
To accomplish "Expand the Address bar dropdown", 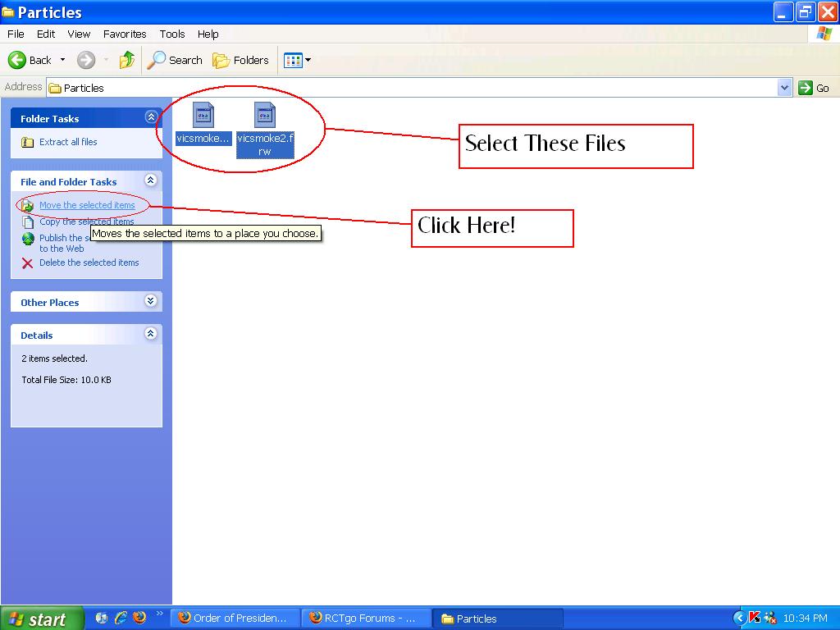I will (784, 88).
